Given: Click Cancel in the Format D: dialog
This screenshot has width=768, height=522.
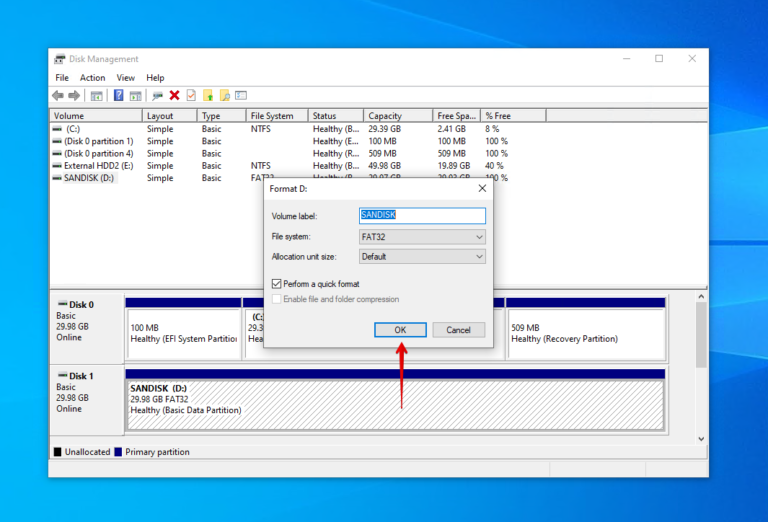Looking at the screenshot, I should pyautogui.click(x=458, y=330).
